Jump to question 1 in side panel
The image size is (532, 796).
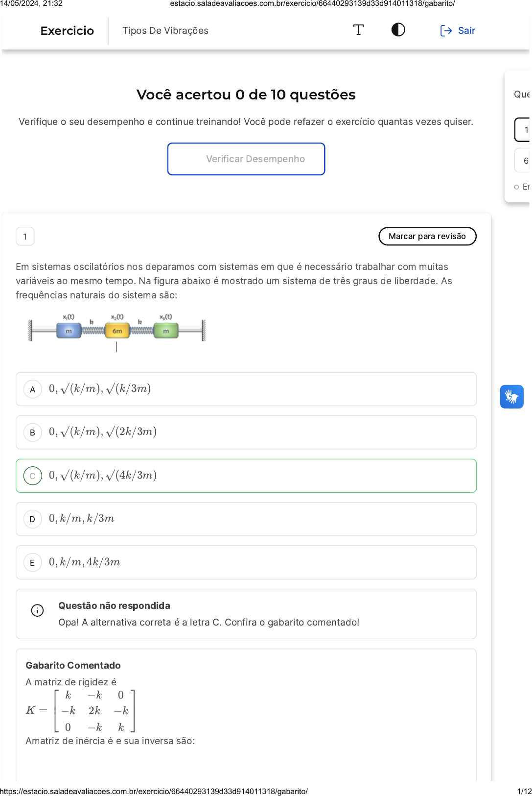pos(524,130)
